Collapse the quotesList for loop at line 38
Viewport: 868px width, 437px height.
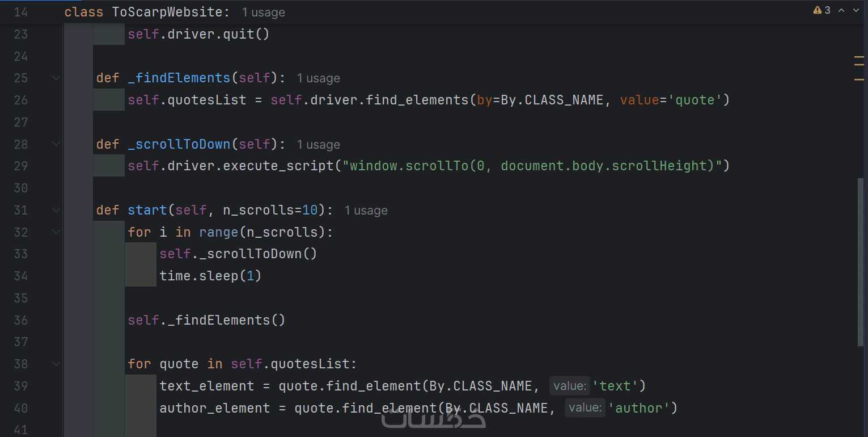click(x=56, y=364)
